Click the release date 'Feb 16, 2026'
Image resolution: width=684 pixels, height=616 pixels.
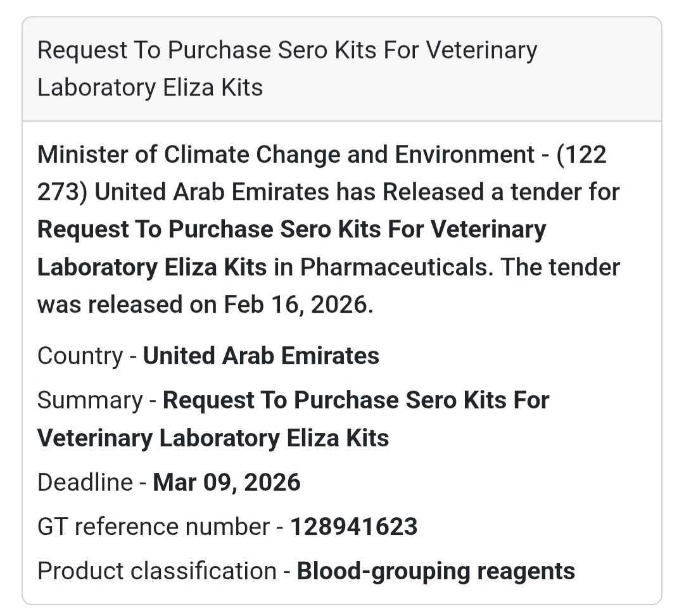tap(295, 305)
